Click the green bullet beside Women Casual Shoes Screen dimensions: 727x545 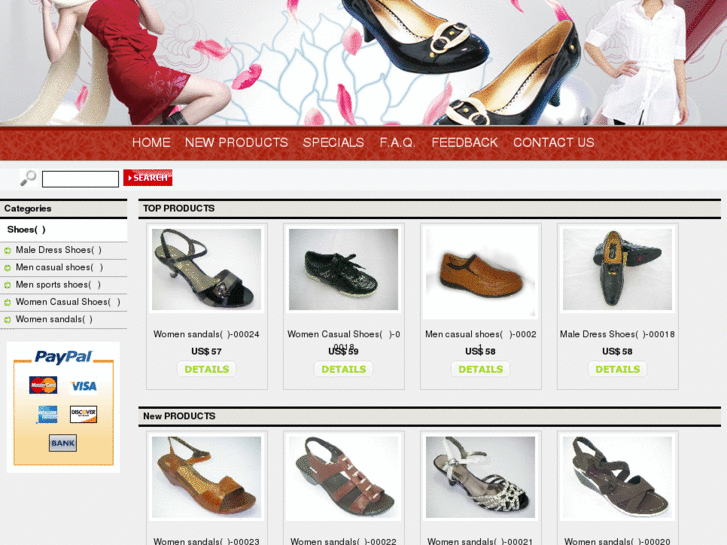tap(7, 302)
